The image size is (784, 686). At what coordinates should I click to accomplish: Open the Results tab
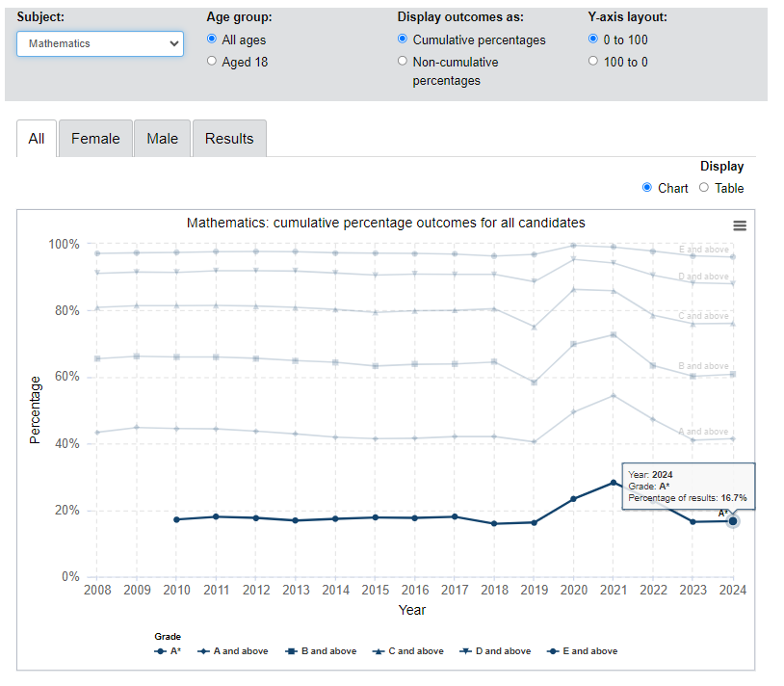coord(229,139)
